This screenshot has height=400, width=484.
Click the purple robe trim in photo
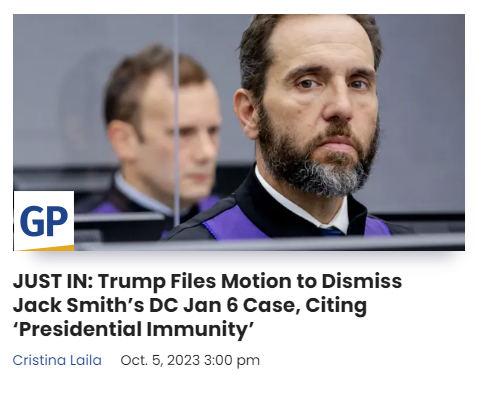tap(233, 223)
